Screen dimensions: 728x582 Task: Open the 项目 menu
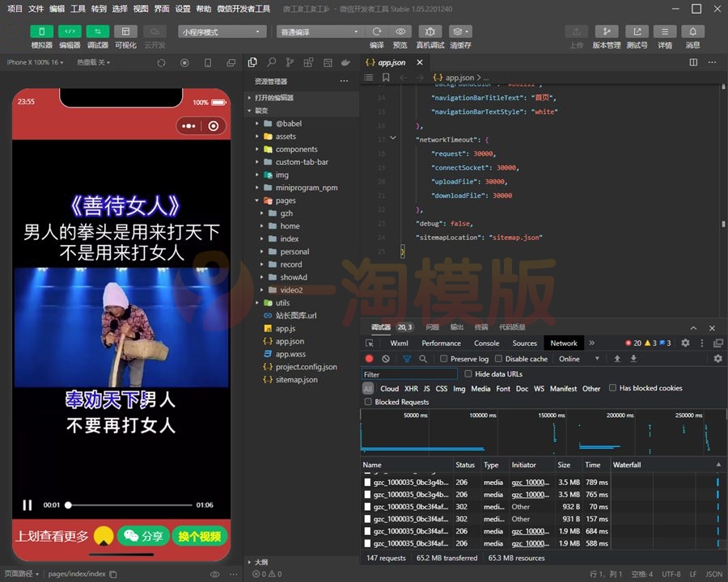(15, 8)
